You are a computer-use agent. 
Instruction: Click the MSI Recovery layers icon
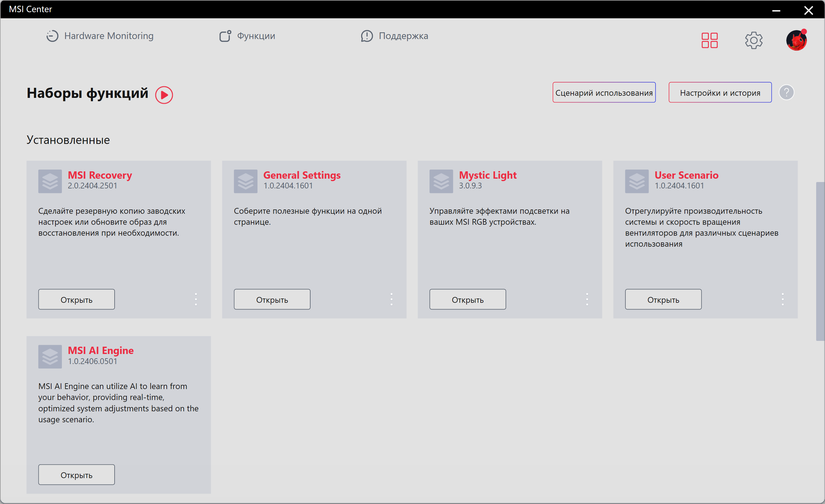click(x=50, y=181)
